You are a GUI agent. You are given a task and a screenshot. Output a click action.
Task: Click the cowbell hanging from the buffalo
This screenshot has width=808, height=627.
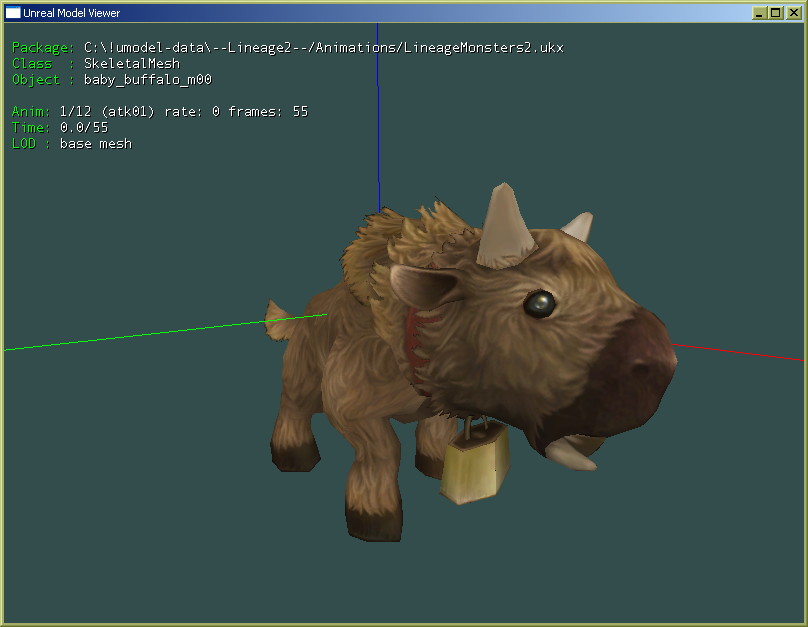click(x=475, y=461)
